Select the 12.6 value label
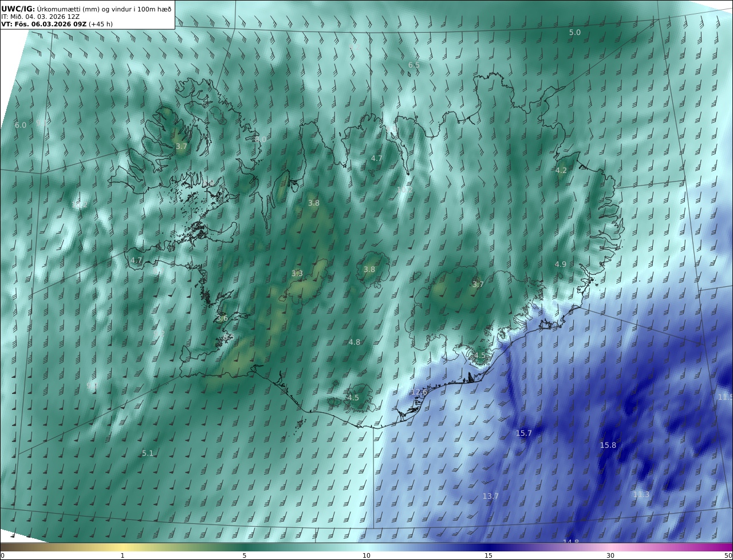The image size is (733, 560). tap(419, 392)
